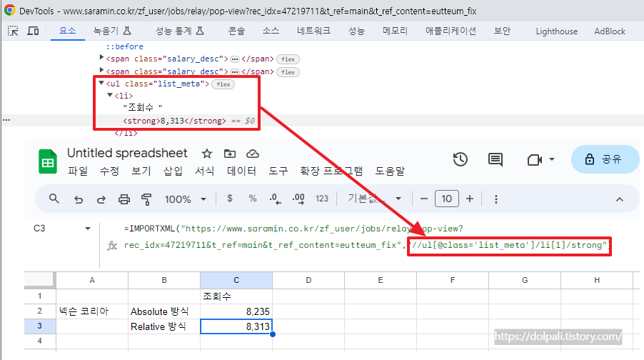The width and height of the screenshot is (644, 360).
Task: Decrease decimal places icon
Action: pos(275,199)
